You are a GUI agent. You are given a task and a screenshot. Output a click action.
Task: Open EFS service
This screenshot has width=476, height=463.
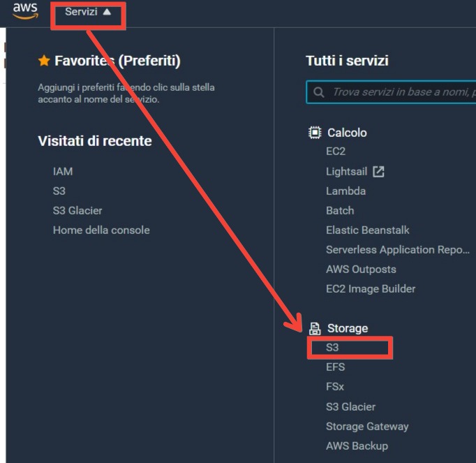click(336, 367)
